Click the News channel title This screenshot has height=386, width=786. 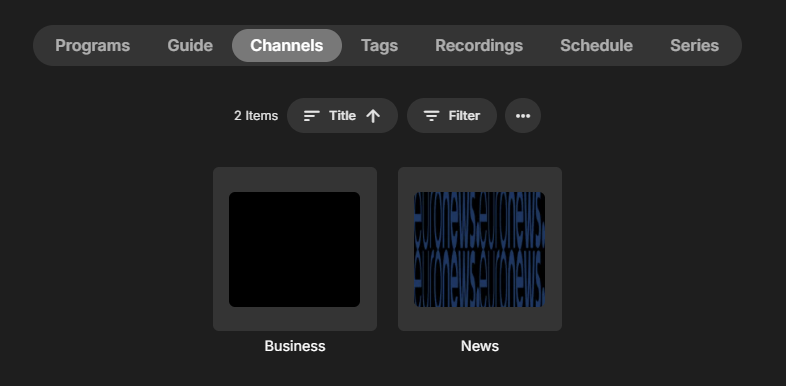[480, 346]
